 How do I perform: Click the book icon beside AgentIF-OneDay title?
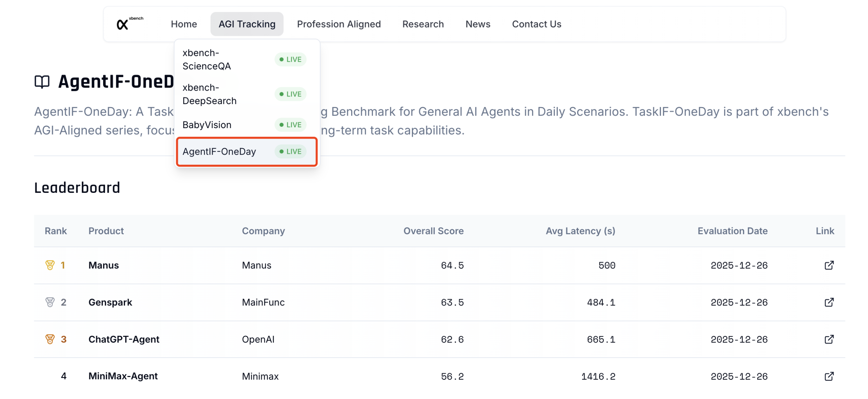[x=42, y=82]
